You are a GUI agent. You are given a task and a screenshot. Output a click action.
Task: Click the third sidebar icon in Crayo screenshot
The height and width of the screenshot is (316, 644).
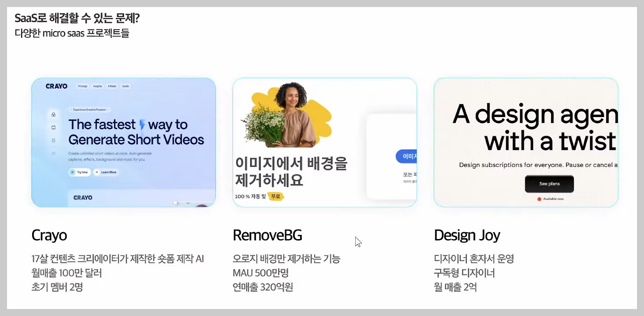(53, 140)
